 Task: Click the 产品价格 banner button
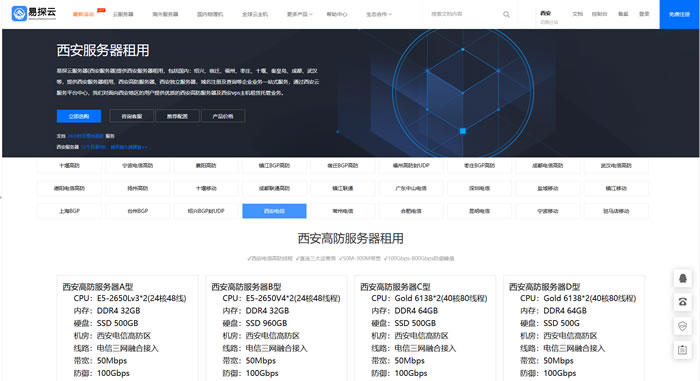223,116
